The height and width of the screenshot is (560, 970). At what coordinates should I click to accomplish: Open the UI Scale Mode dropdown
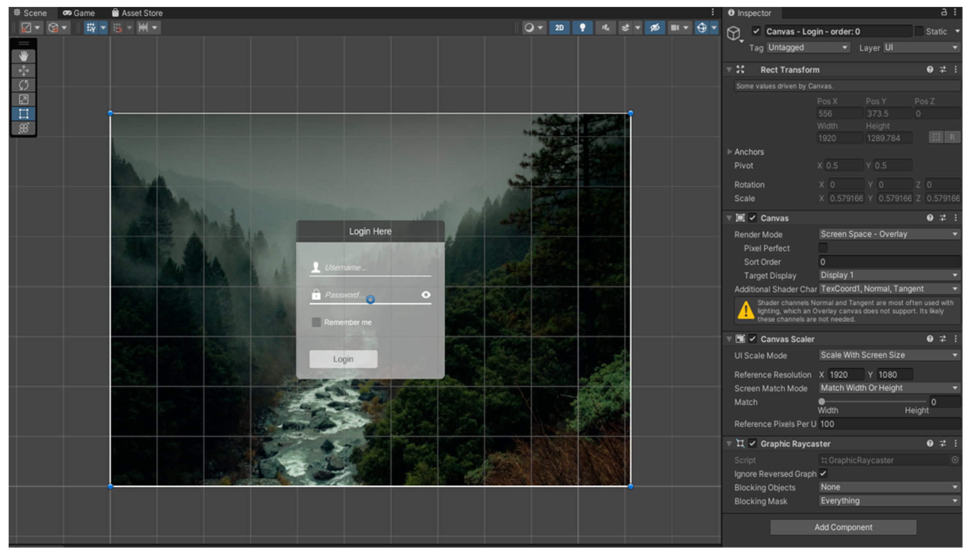[x=888, y=355]
